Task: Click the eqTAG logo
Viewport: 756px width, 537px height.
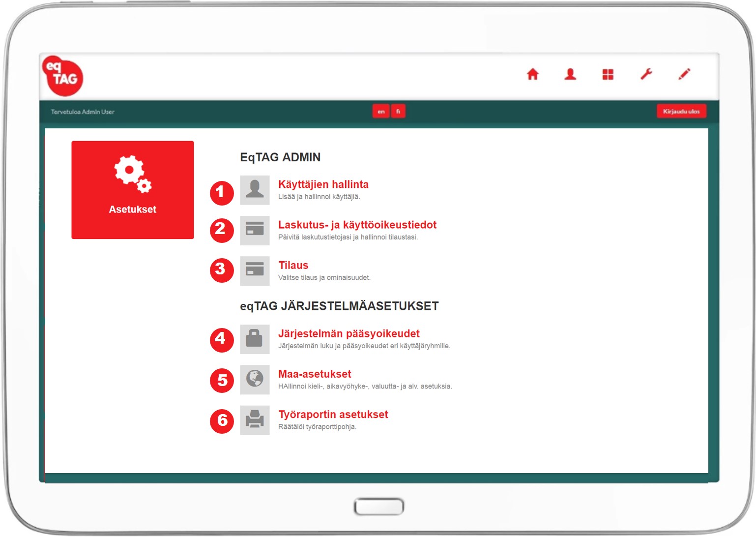Action: pyautogui.click(x=62, y=76)
